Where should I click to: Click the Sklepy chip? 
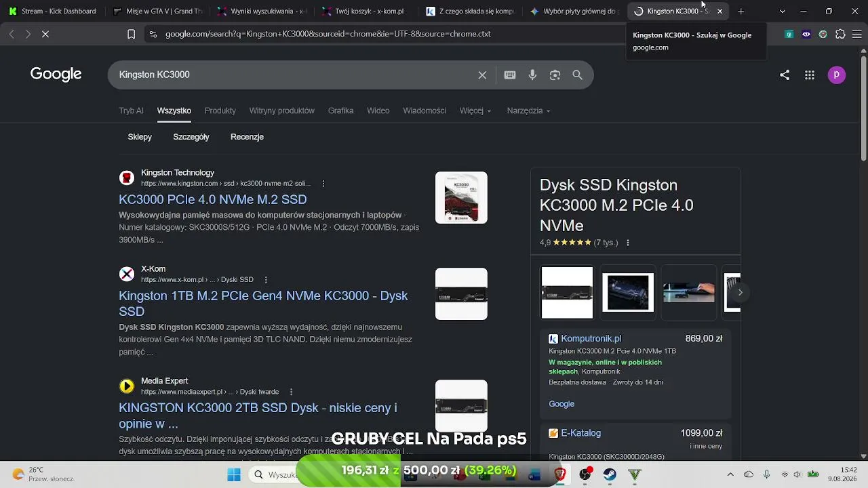coord(140,137)
